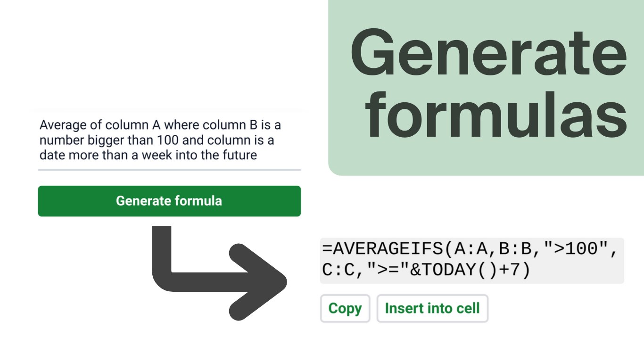Click the Insert into cell button
The image size is (644, 362).
pyautogui.click(x=432, y=309)
